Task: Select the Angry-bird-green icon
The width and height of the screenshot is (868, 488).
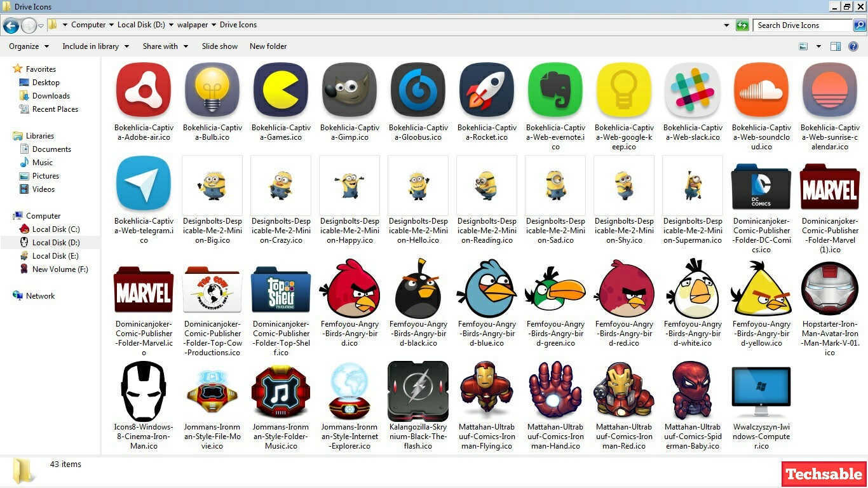Action: pyautogui.click(x=555, y=288)
